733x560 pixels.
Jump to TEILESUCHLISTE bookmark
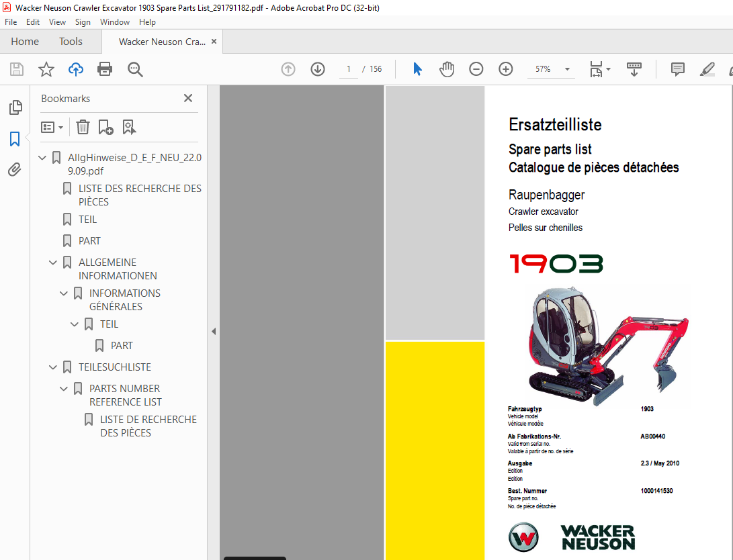[x=114, y=367]
